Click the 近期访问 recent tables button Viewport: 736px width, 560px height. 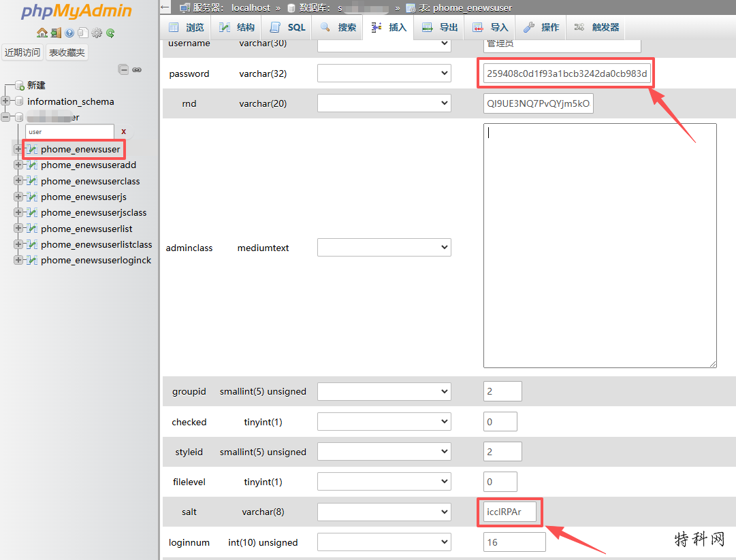pyautogui.click(x=22, y=52)
